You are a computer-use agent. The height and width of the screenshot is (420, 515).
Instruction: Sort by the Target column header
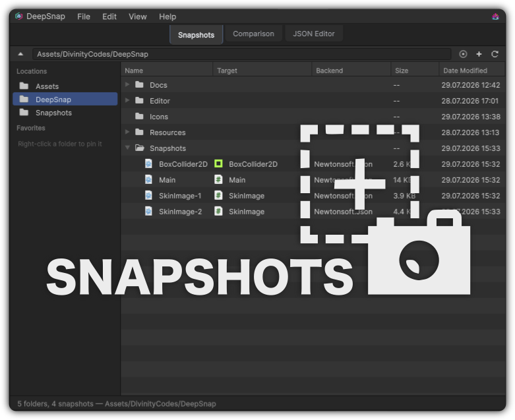tap(262, 71)
